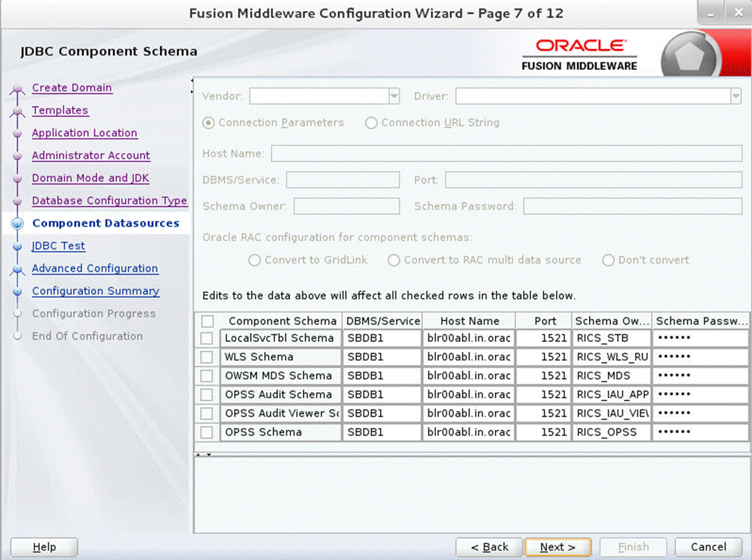Image resolution: width=752 pixels, height=560 pixels.
Task: Check the select-all checkbox in table header
Action: 207,321
